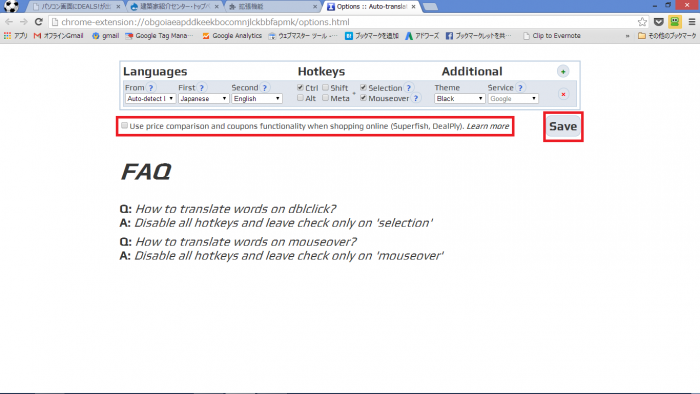700x394 pixels.
Task: Go forward with browser forward arrow
Action: click(23, 22)
